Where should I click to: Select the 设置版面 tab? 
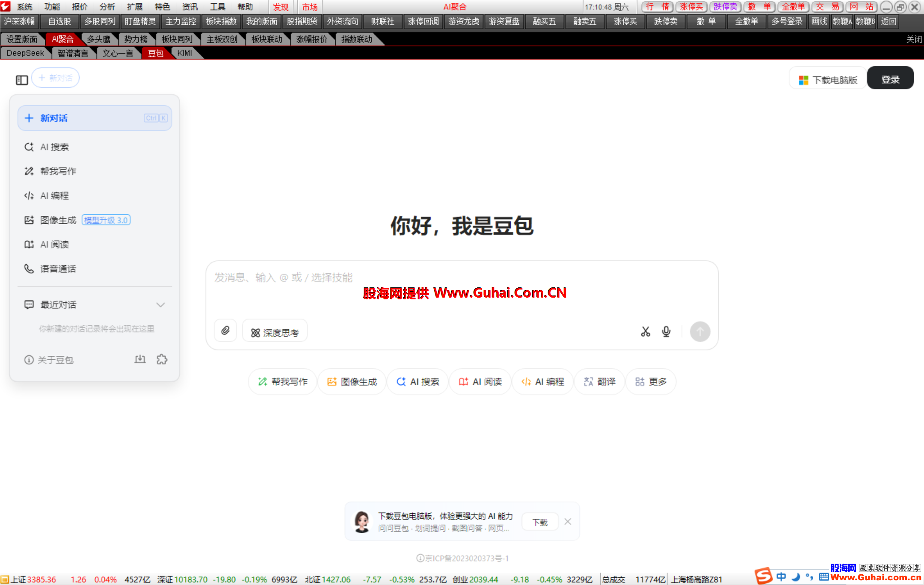[22, 39]
